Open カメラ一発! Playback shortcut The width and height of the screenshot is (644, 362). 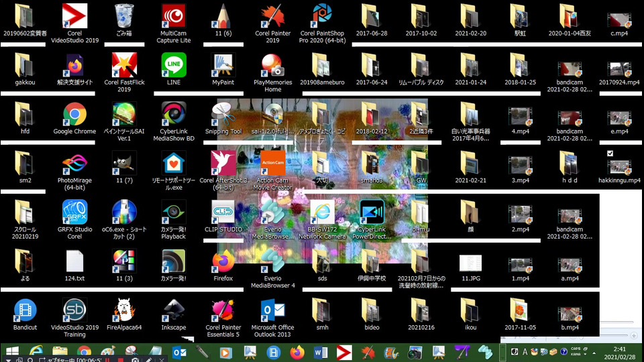(x=173, y=220)
